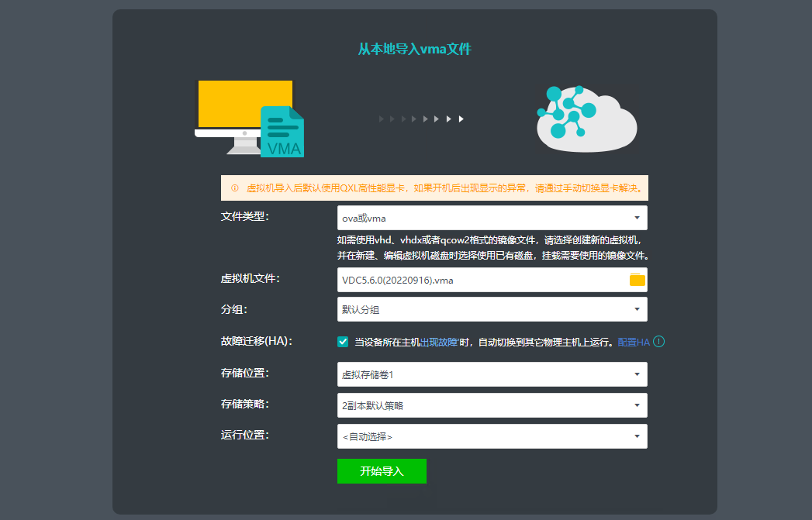Open the 配置HA link
The height and width of the screenshot is (520, 812).
tap(634, 342)
